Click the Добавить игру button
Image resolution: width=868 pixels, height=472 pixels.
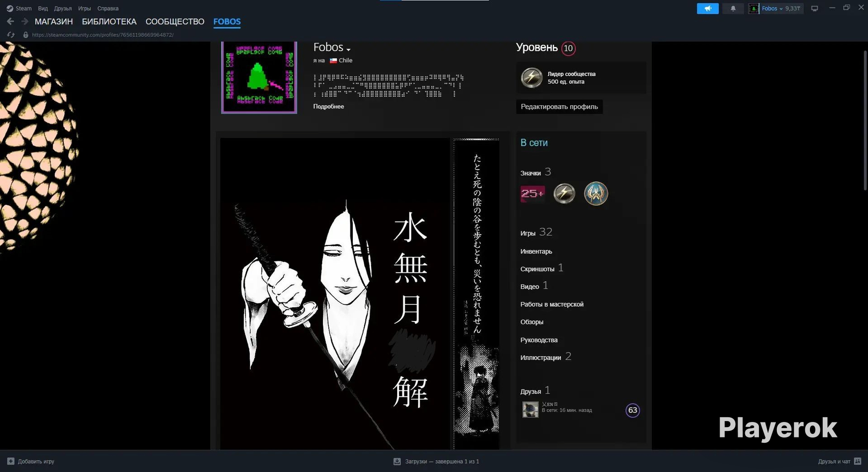click(x=31, y=462)
